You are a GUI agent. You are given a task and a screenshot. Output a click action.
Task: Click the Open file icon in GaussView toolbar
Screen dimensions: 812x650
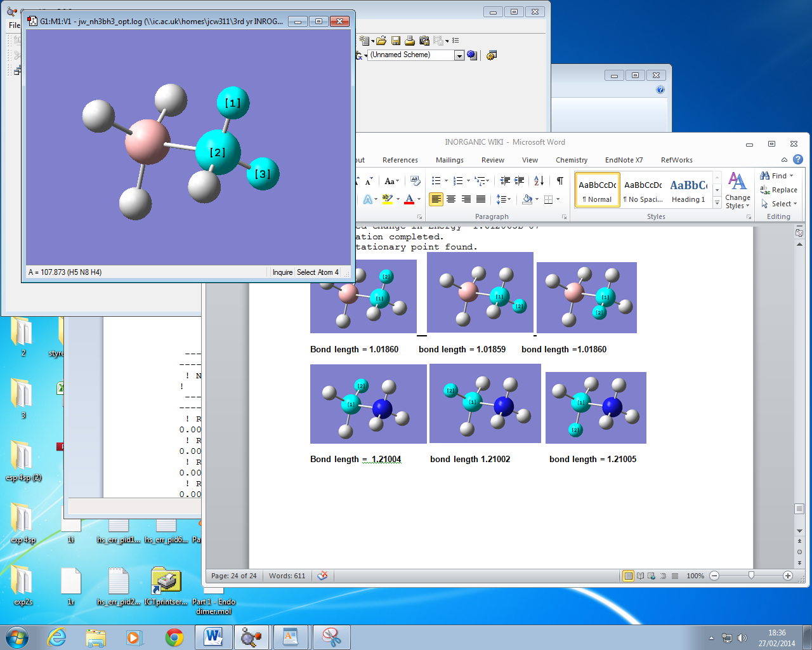[381, 41]
